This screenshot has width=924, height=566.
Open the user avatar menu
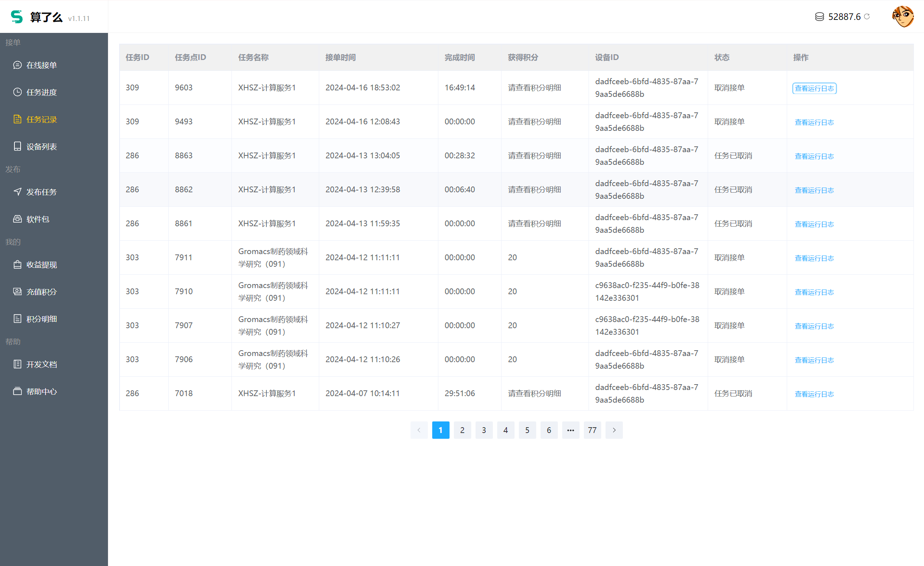[x=902, y=17]
